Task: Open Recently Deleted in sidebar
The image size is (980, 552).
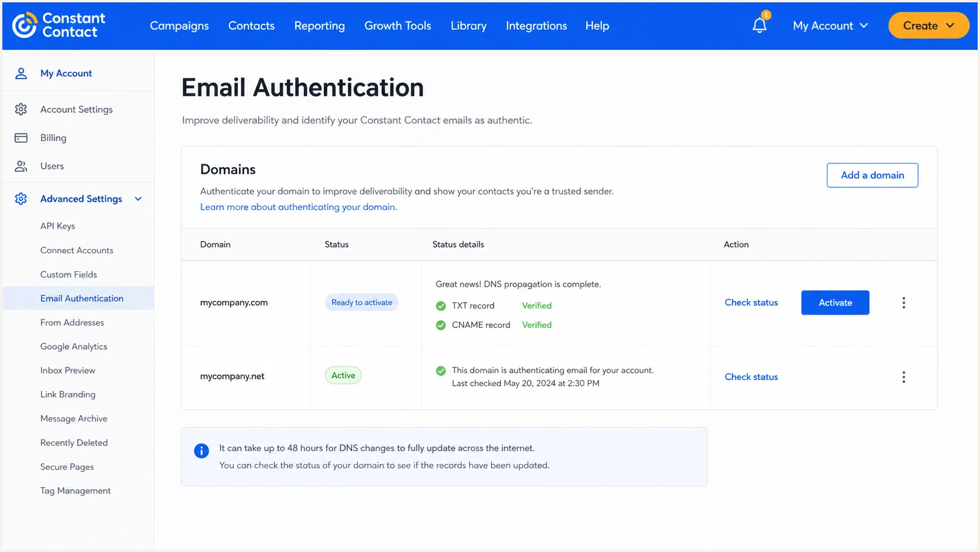Action: point(74,443)
